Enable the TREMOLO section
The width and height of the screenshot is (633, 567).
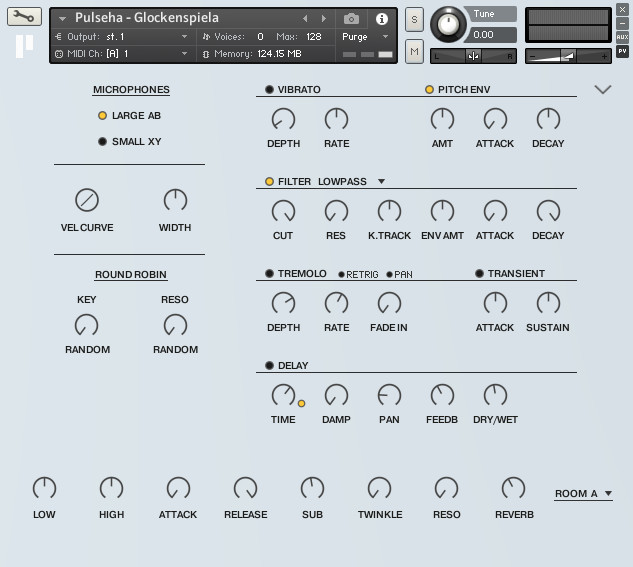pos(269,274)
